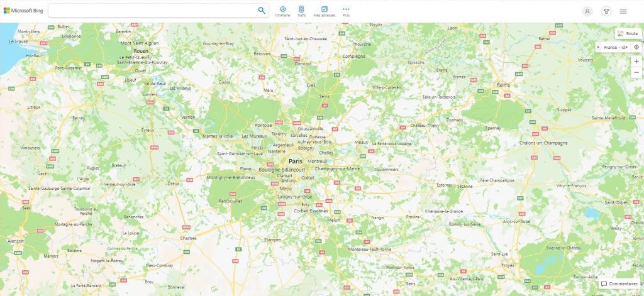Open the hamburger settings menu
This screenshot has width=644, height=296.
(x=623, y=11)
